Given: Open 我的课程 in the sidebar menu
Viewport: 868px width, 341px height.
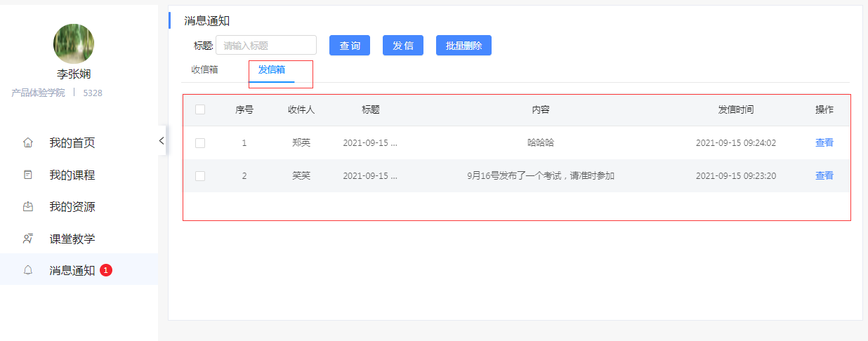Looking at the screenshot, I should 72,175.
